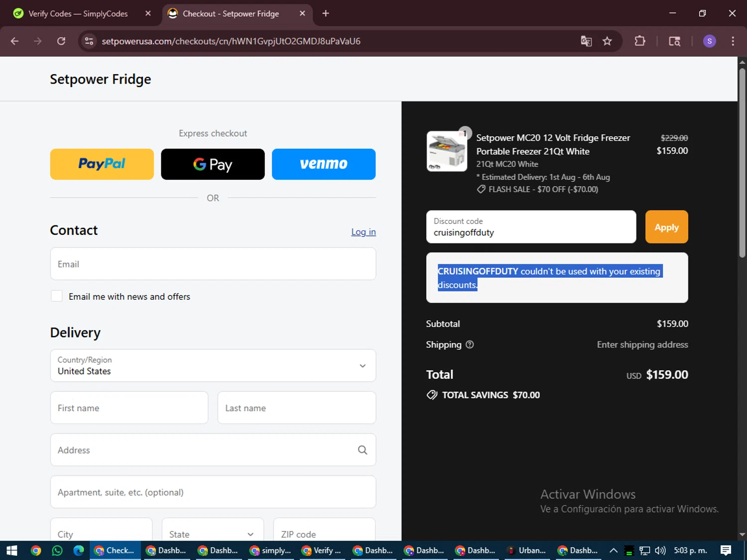Open site information icon in address bar
This screenshot has height=560, width=747.
tap(89, 41)
